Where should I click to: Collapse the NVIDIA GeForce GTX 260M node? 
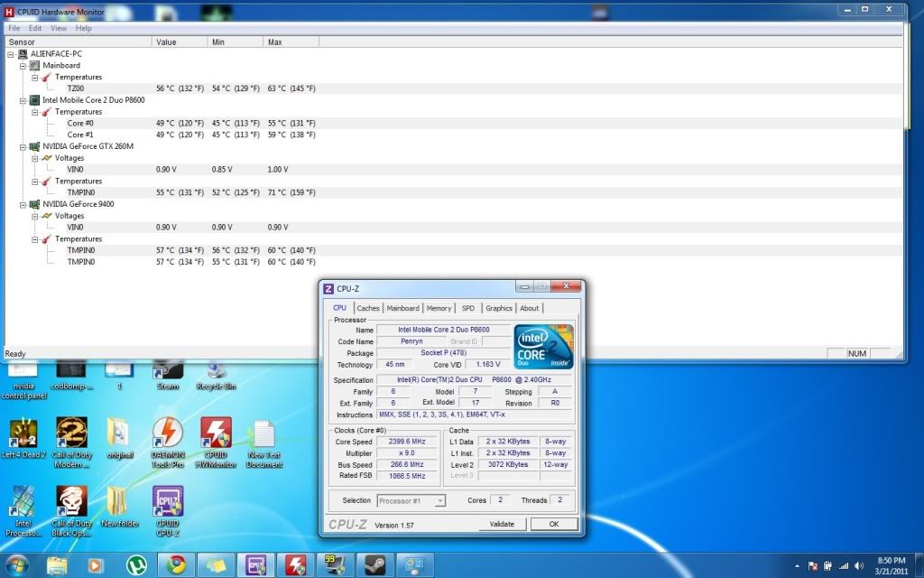pos(23,147)
